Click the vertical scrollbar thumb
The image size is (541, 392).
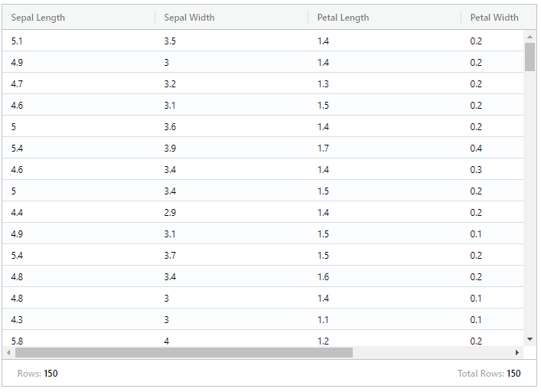pos(530,57)
